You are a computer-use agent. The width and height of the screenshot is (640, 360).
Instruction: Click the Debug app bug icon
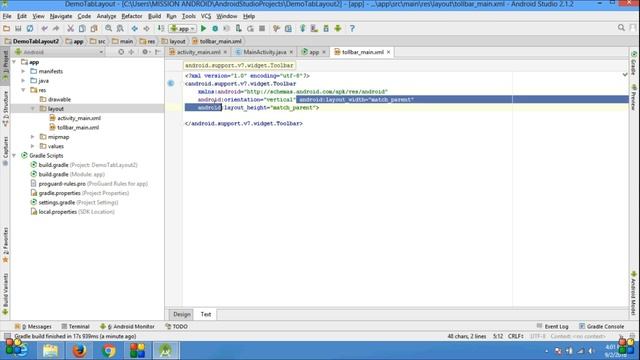click(x=215, y=29)
